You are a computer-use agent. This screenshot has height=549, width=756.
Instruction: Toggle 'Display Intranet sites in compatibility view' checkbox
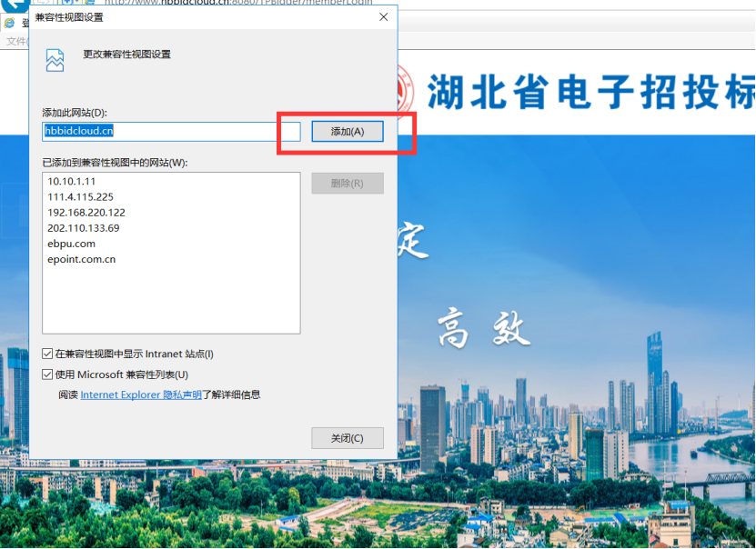coord(48,354)
